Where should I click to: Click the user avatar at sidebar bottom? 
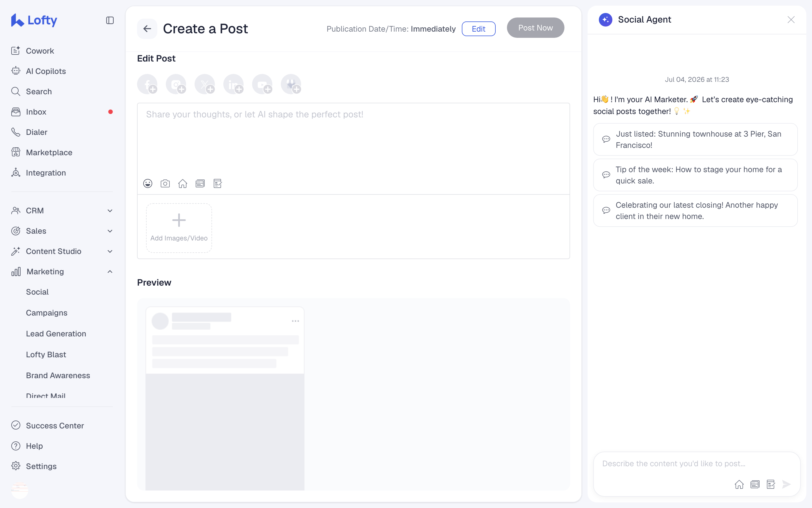(20, 490)
